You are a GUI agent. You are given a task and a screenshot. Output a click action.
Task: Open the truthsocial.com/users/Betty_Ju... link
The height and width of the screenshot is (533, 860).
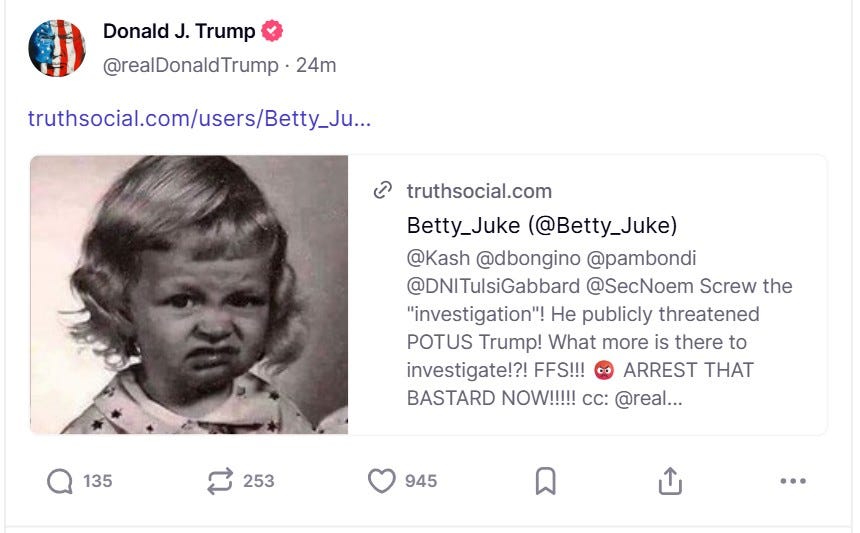point(200,118)
